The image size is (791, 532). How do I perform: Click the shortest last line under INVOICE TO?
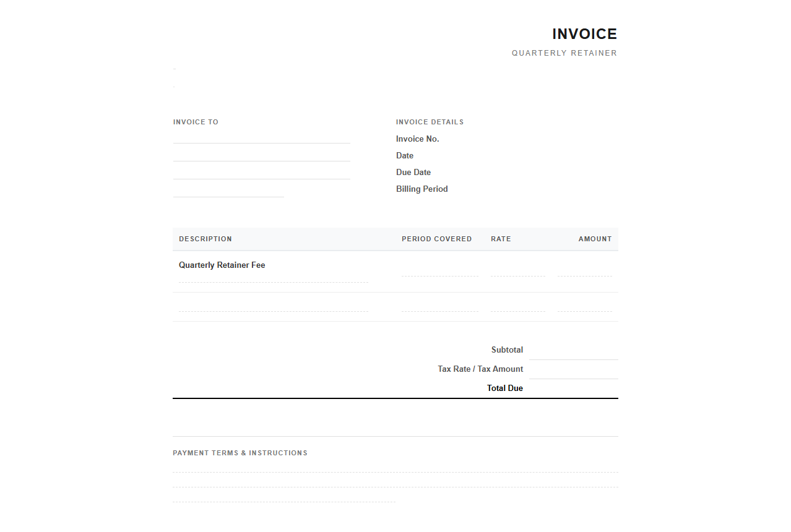(x=228, y=191)
